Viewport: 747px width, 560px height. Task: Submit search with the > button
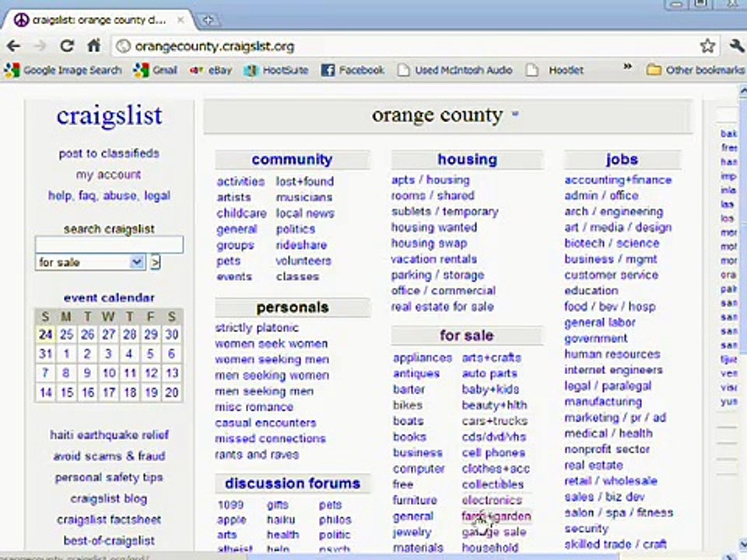tap(156, 262)
